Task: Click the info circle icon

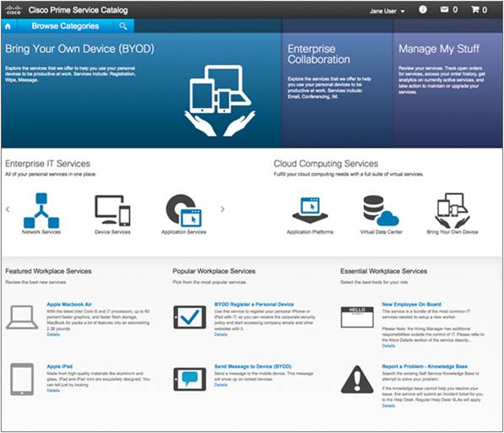Action: pyautogui.click(x=423, y=9)
